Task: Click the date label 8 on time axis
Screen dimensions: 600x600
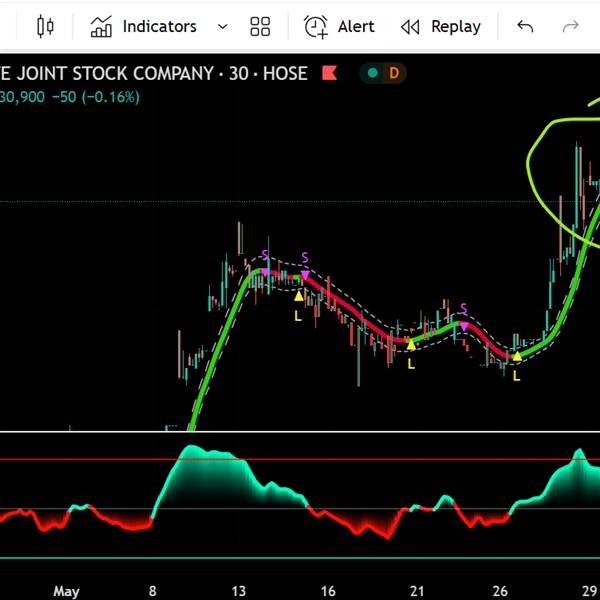Action: pyautogui.click(x=152, y=591)
